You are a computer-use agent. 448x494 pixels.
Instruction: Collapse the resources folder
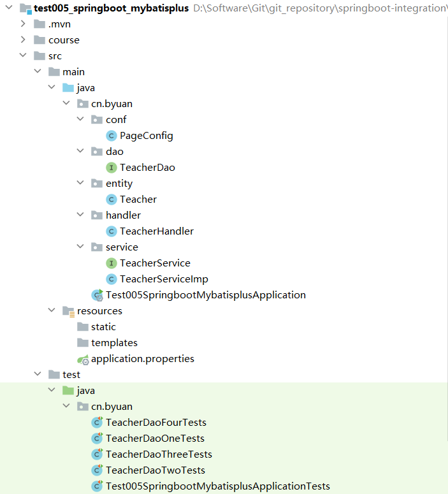tap(52, 310)
